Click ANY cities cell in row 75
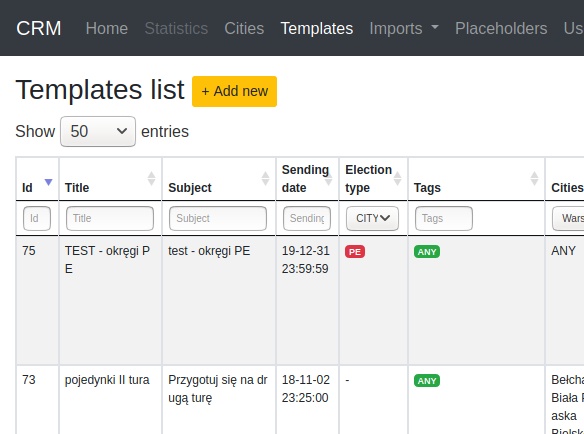This screenshot has width=584, height=434. tap(564, 251)
